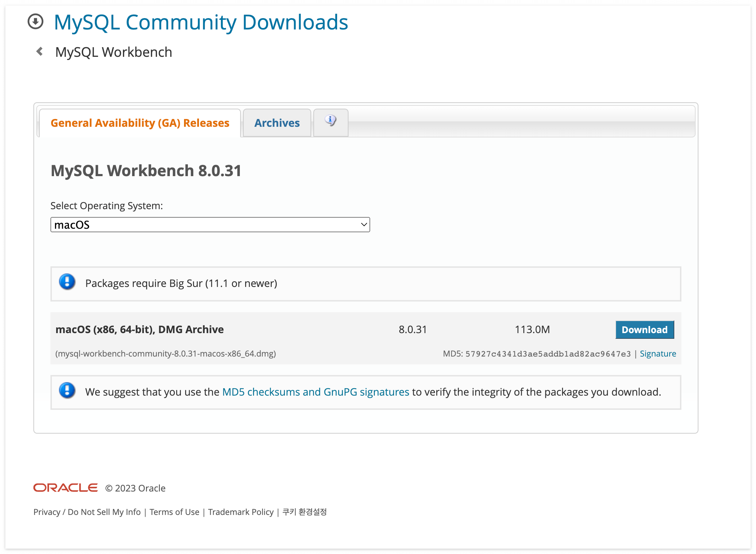This screenshot has height=554, width=756.
Task: Select General Availability (GA) Releases tab
Action: click(x=140, y=123)
